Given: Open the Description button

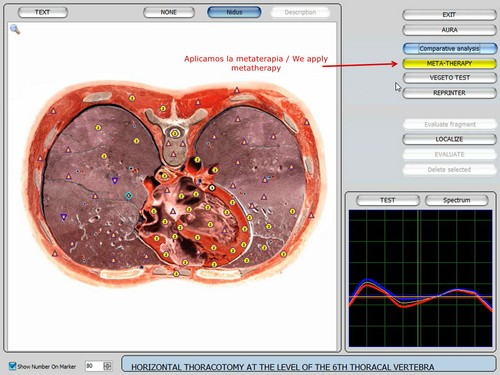Looking at the screenshot, I should tap(300, 12).
